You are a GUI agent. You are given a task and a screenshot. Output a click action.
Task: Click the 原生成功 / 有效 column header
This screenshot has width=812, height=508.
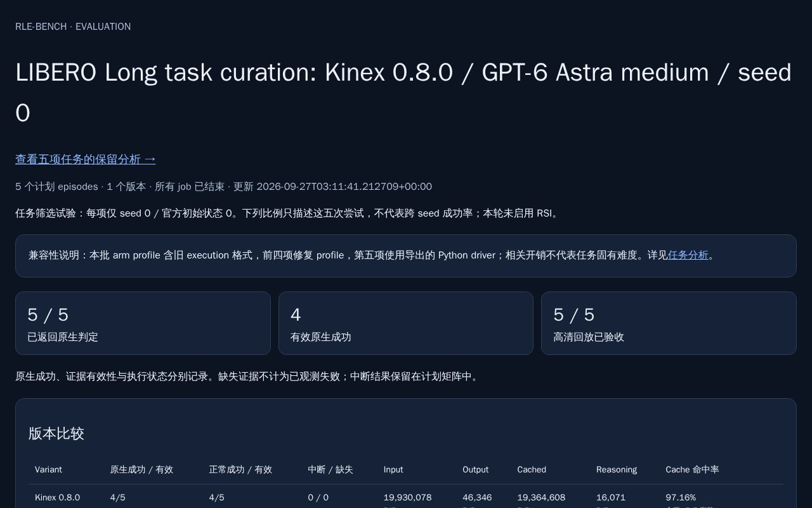(141, 470)
